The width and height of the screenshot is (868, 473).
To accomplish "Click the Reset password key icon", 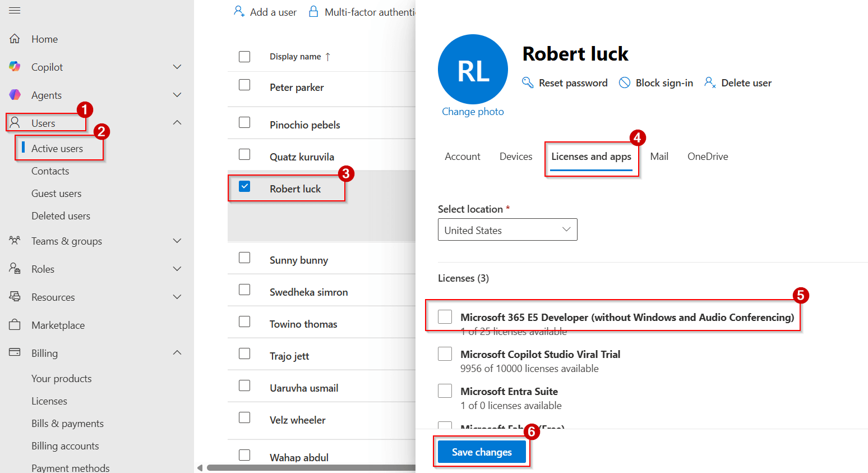I will tap(527, 82).
